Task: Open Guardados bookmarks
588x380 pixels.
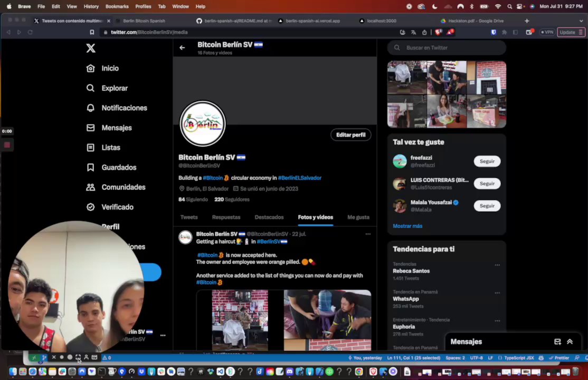Action: 111,167
